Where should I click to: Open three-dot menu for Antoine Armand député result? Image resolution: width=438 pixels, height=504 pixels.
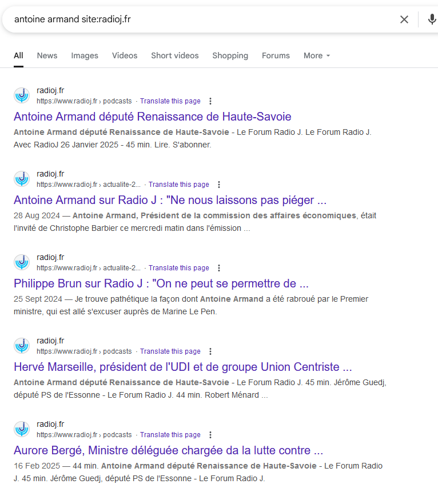[x=210, y=101]
